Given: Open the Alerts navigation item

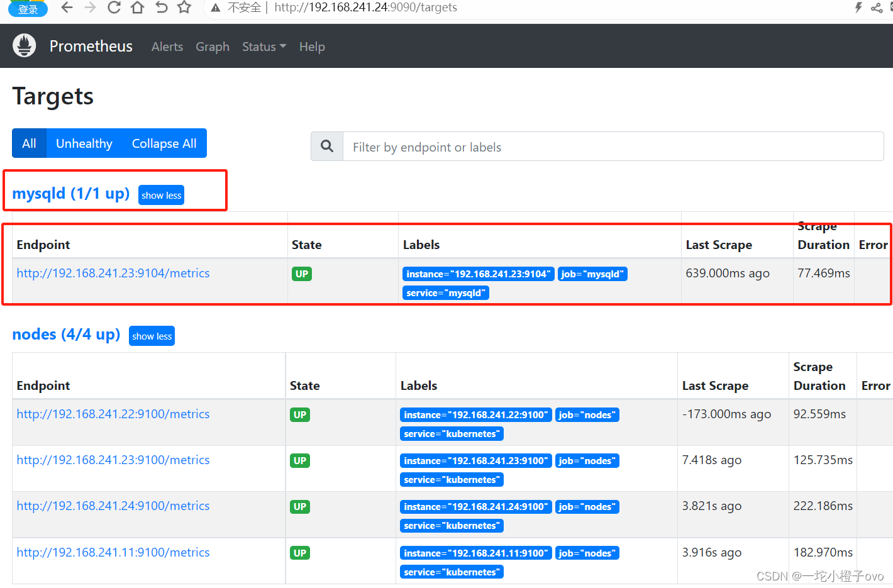Looking at the screenshot, I should 167,47.
